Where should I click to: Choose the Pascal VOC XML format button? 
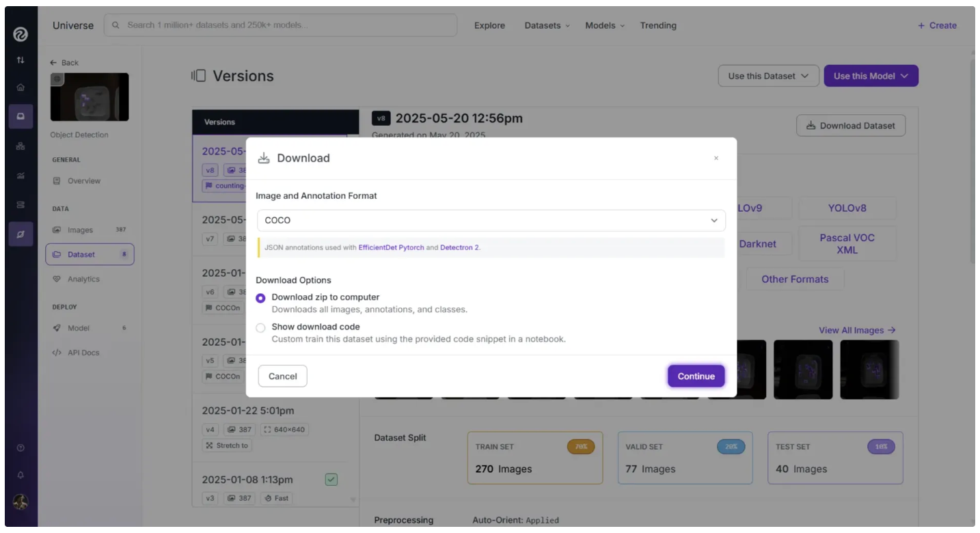[847, 244]
